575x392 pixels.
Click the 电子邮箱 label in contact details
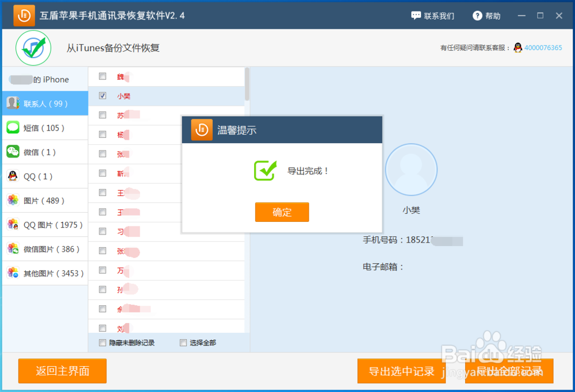pos(383,267)
